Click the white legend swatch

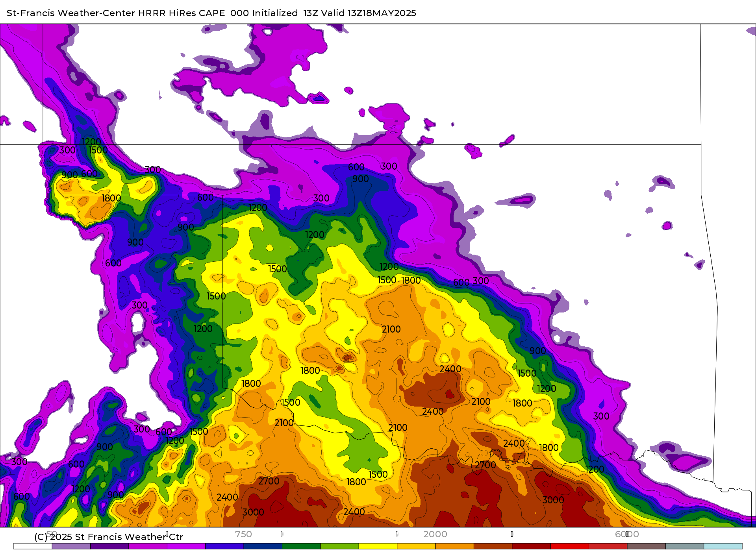pyautogui.click(x=33, y=546)
